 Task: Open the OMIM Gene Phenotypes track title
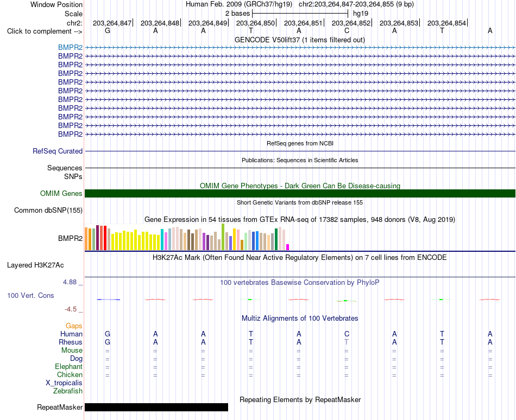(x=300, y=186)
